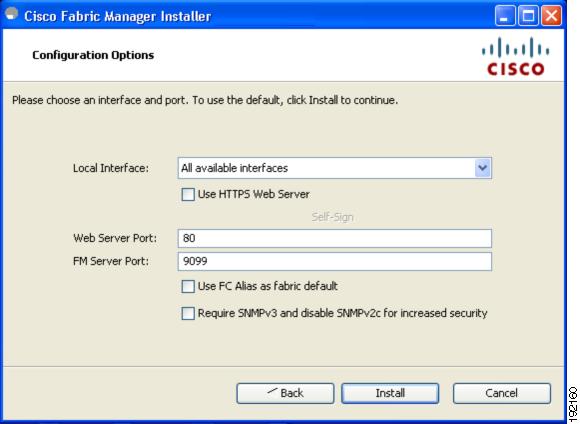Maximize the installer window

[528, 16]
